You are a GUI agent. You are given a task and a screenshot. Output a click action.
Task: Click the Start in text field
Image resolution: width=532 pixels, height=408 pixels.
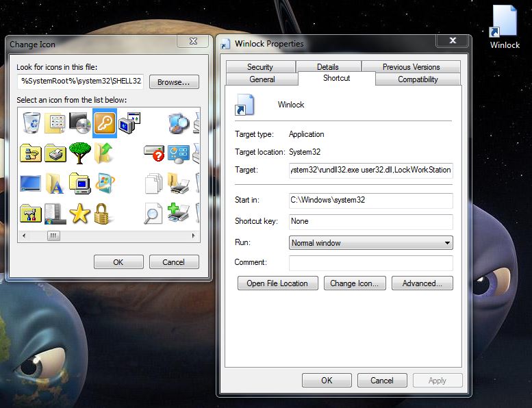point(371,201)
